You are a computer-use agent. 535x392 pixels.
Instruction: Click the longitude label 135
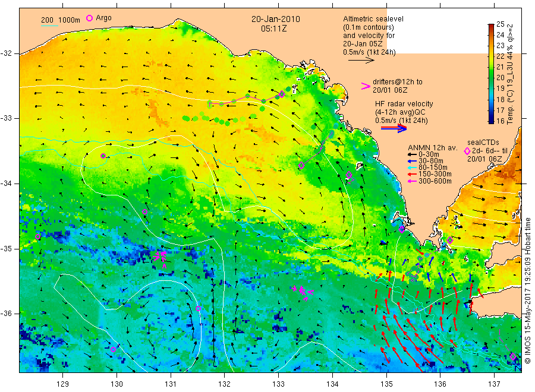(386, 384)
